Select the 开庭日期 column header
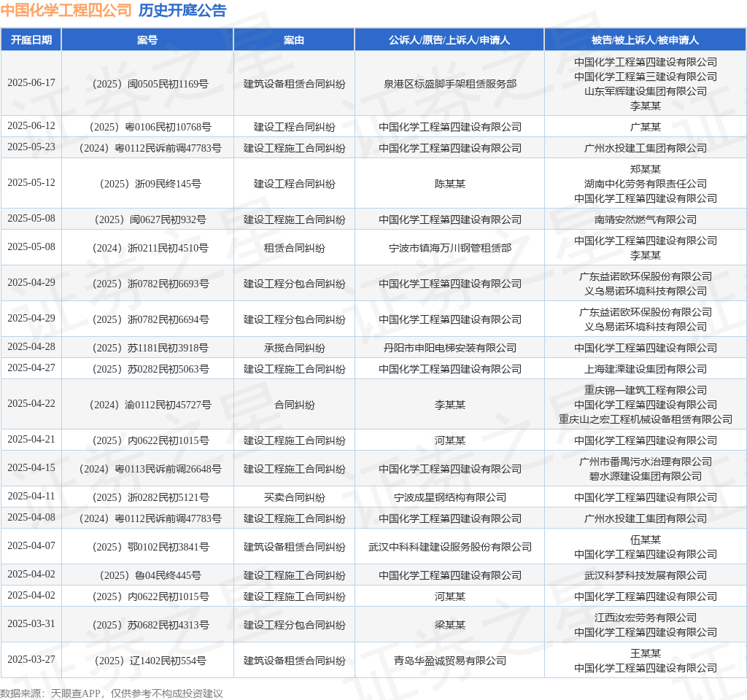Image resolution: width=747 pixels, height=700 pixels. [x=31, y=40]
